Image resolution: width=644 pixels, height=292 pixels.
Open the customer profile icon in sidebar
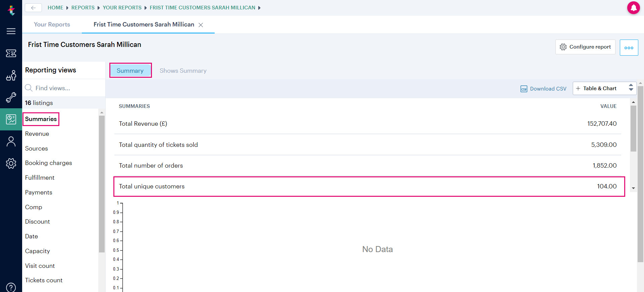(x=11, y=141)
